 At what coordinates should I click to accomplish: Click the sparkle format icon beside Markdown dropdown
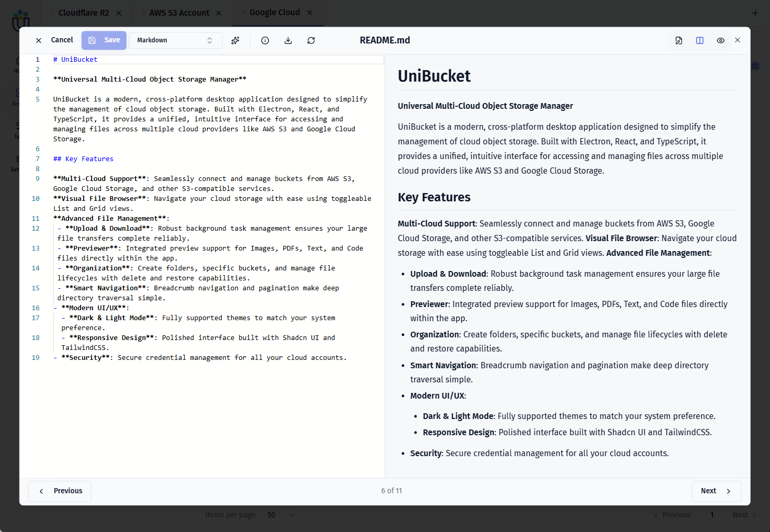click(x=235, y=40)
